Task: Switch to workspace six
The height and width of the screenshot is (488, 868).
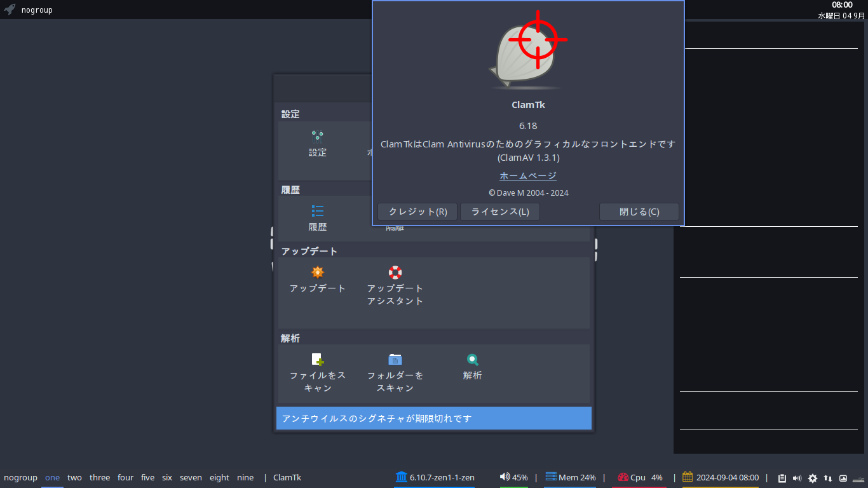Action: pos(167,477)
